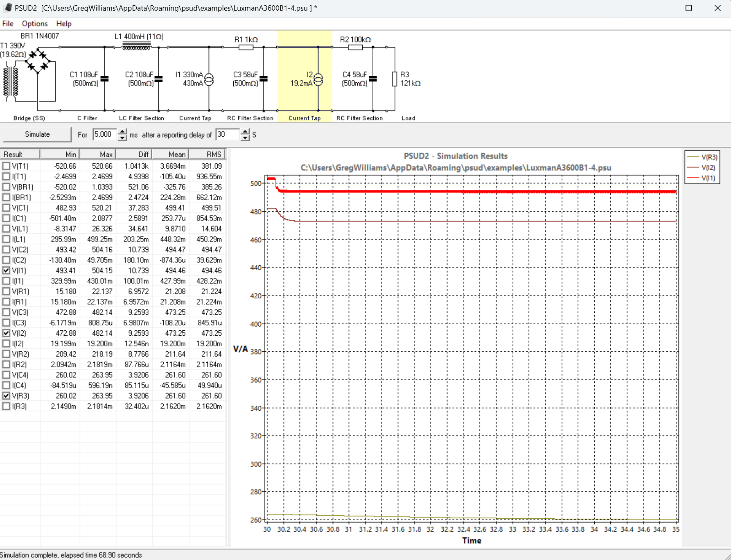
Task: Uncheck the V(R3) result checkbox
Action: point(6,395)
